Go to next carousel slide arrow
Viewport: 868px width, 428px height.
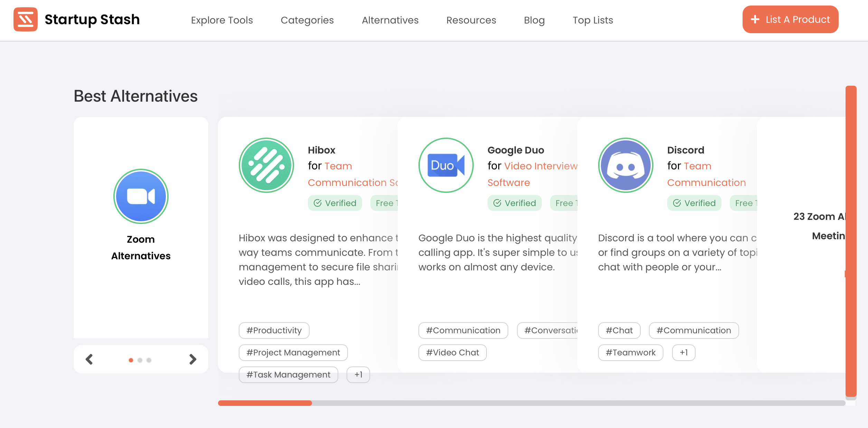pyautogui.click(x=193, y=359)
